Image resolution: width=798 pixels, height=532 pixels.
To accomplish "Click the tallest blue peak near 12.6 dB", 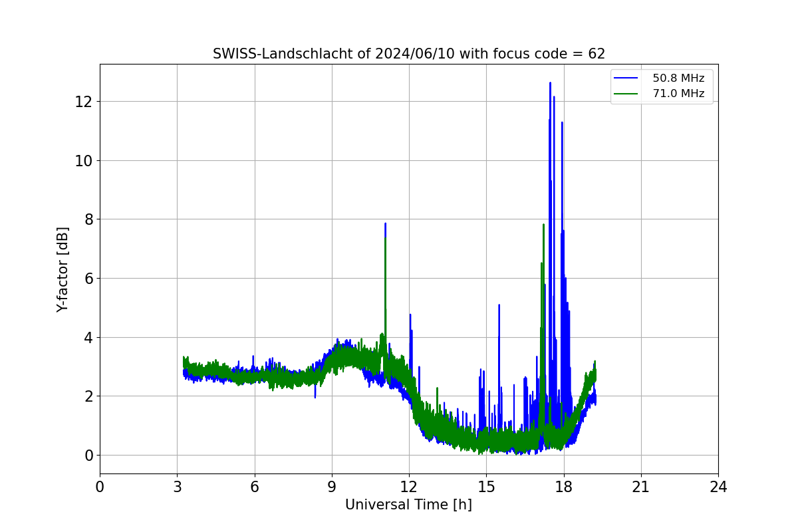I will point(550,84).
